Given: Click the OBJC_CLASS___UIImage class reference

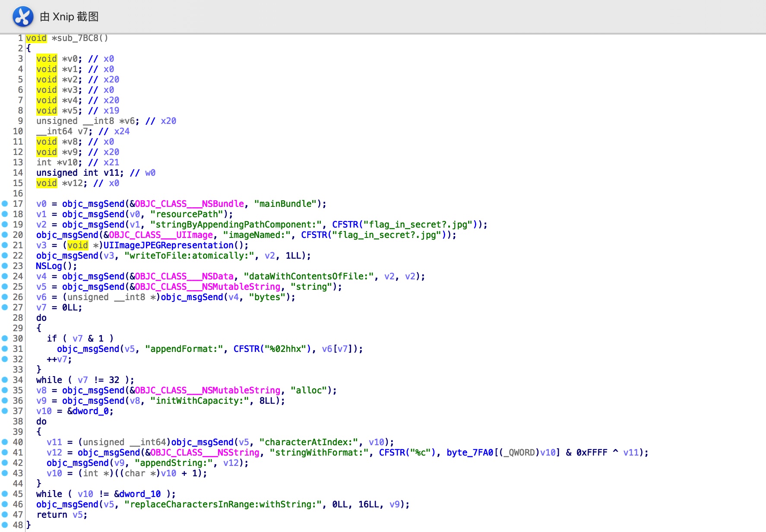Looking at the screenshot, I should point(161,235).
